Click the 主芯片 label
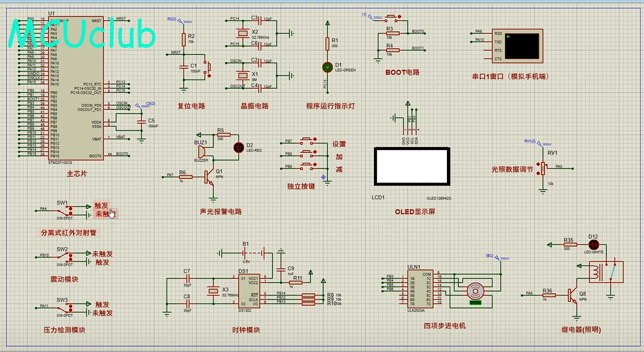This screenshot has width=644, height=352. tap(77, 174)
